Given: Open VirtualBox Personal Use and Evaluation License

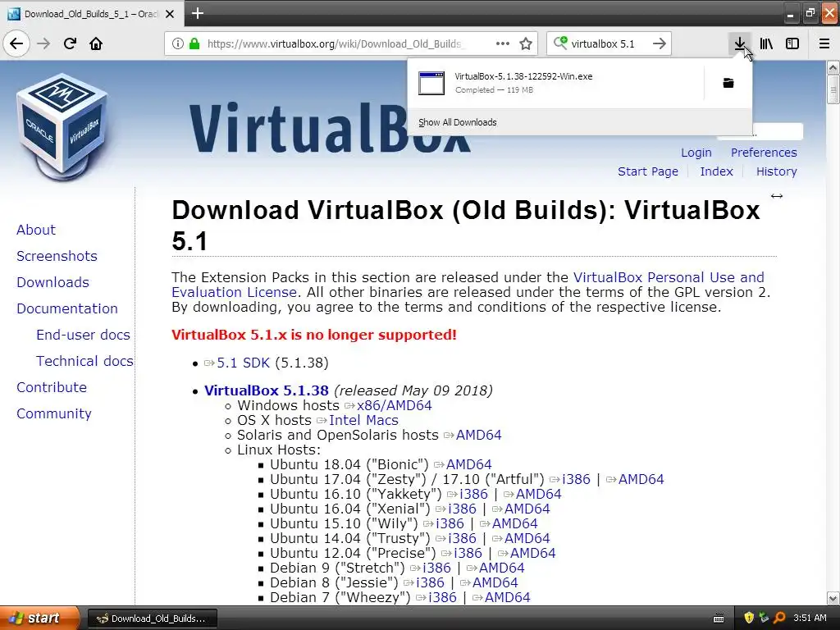Looking at the screenshot, I should click(x=669, y=277).
